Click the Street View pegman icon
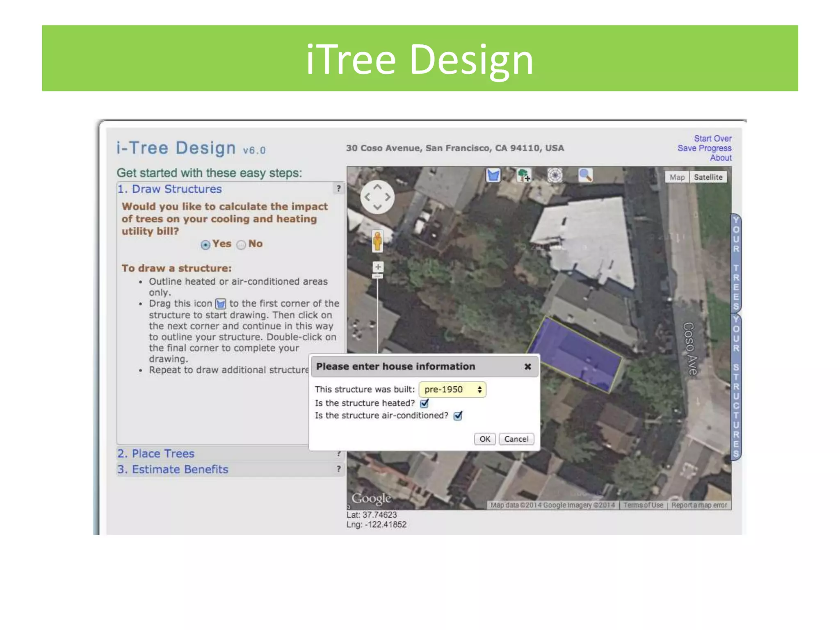 point(377,241)
